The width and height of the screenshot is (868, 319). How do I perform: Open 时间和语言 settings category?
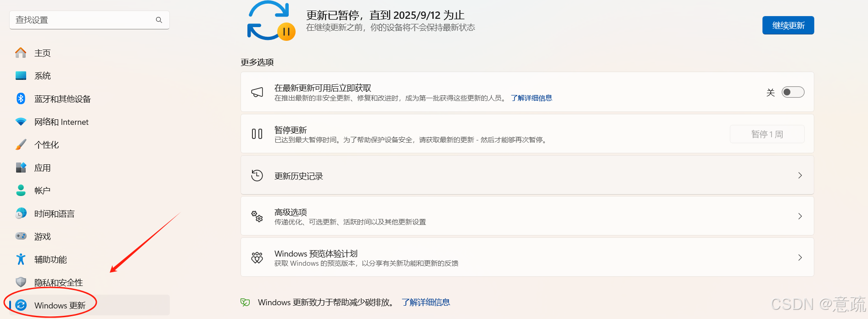[54, 213]
